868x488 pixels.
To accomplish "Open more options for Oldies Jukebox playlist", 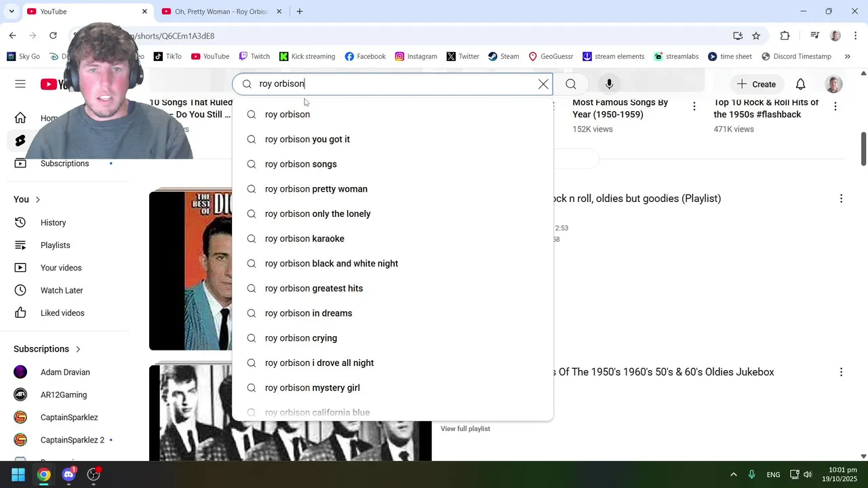I will [x=841, y=372].
